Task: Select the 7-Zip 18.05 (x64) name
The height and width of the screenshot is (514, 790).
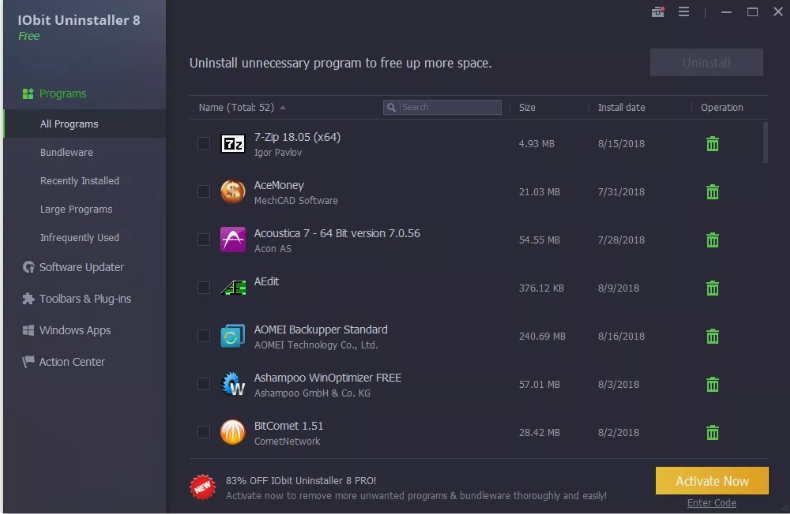Action: tap(297, 137)
